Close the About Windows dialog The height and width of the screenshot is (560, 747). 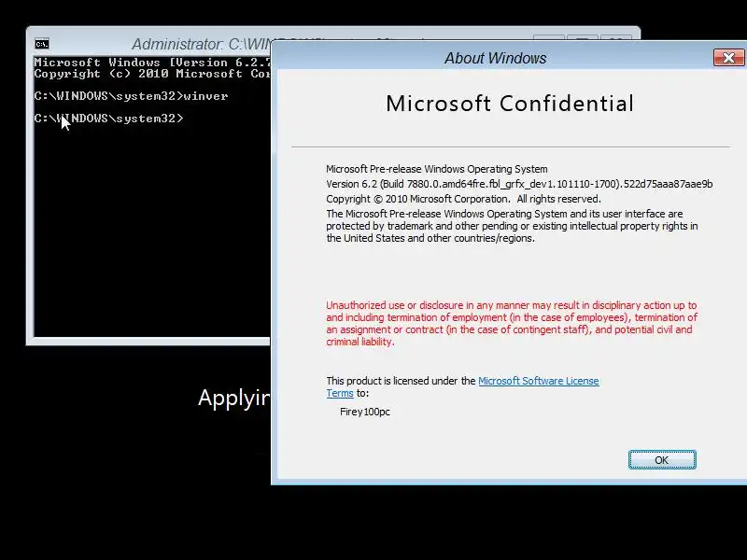click(728, 58)
